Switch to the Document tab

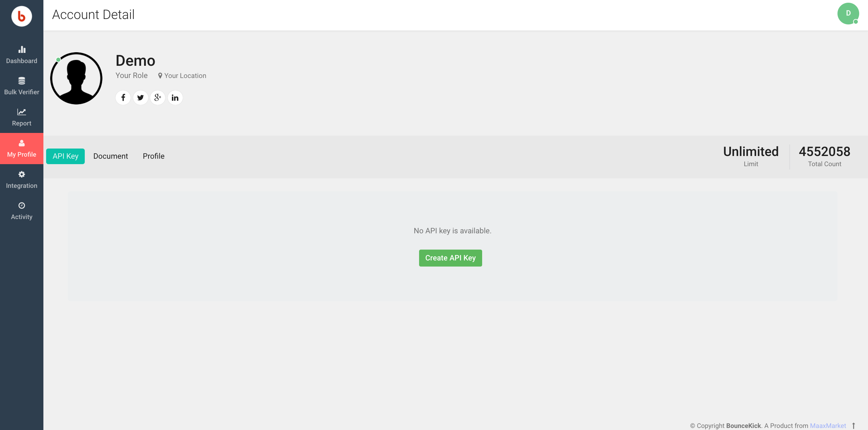pos(110,156)
